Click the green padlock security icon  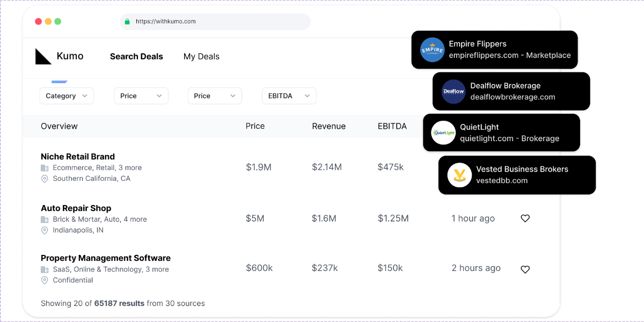coord(127,22)
